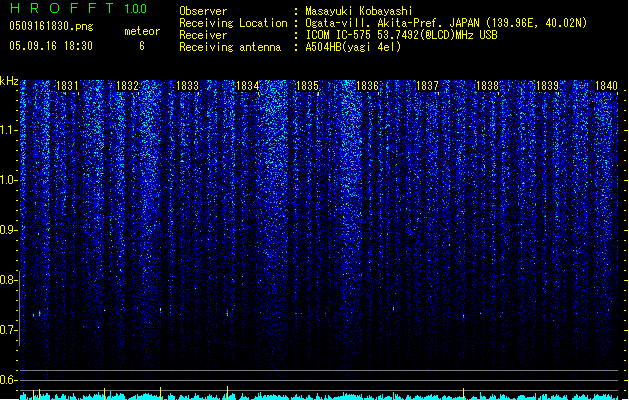Click the 1839 time label
Viewport: 629px width, 400px height.
click(x=547, y=86)
